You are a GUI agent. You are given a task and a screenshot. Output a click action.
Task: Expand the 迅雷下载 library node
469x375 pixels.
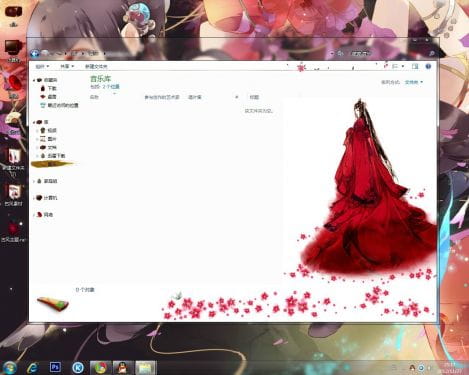[x=37, y=156]
